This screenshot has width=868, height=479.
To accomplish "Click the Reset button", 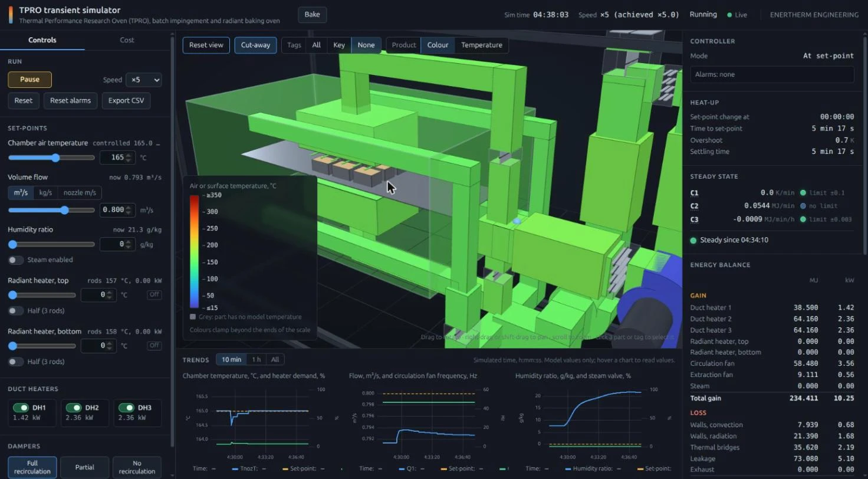I will click(24, 100).
